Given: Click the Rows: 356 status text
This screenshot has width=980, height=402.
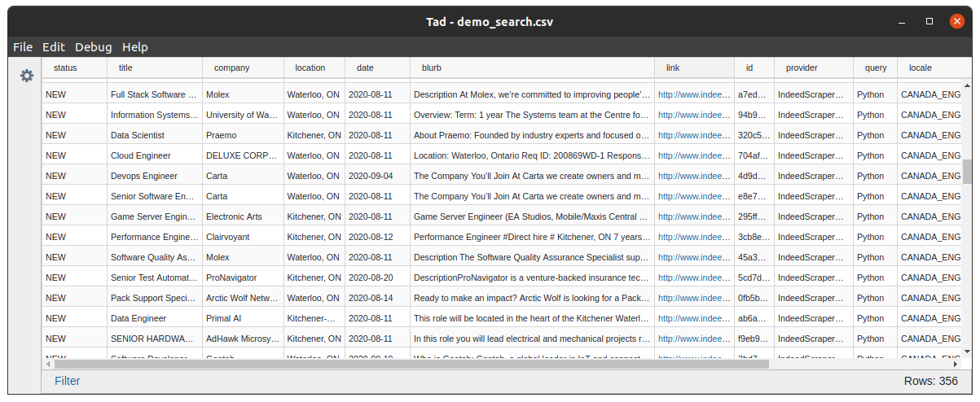Looking at the screenshot, I should 931,381.
